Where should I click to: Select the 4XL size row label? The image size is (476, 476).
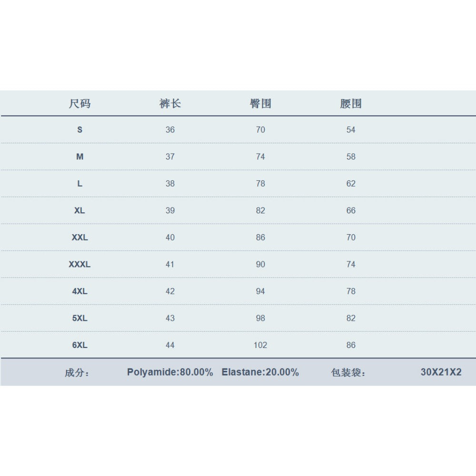tap(79, 291)
